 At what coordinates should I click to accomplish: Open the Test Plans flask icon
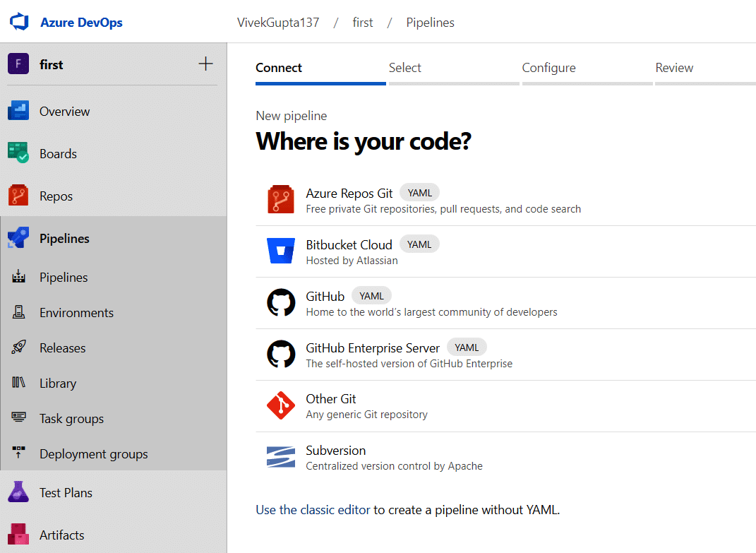tap(18, 492)
